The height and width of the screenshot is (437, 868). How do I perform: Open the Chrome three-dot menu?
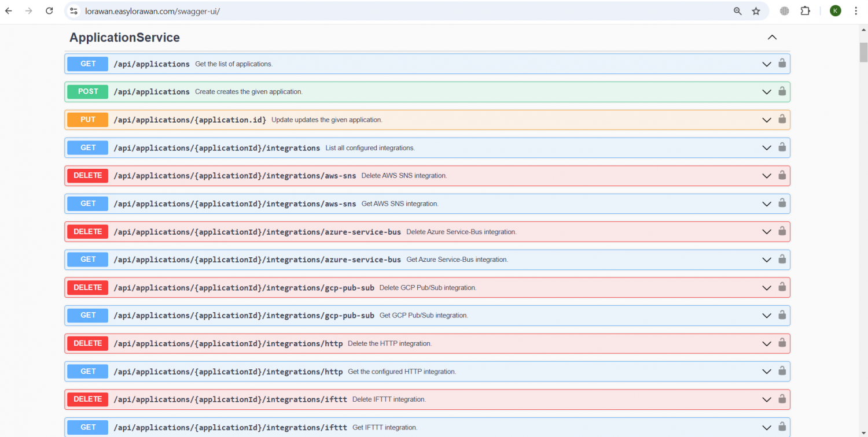[x=856, y=11]
